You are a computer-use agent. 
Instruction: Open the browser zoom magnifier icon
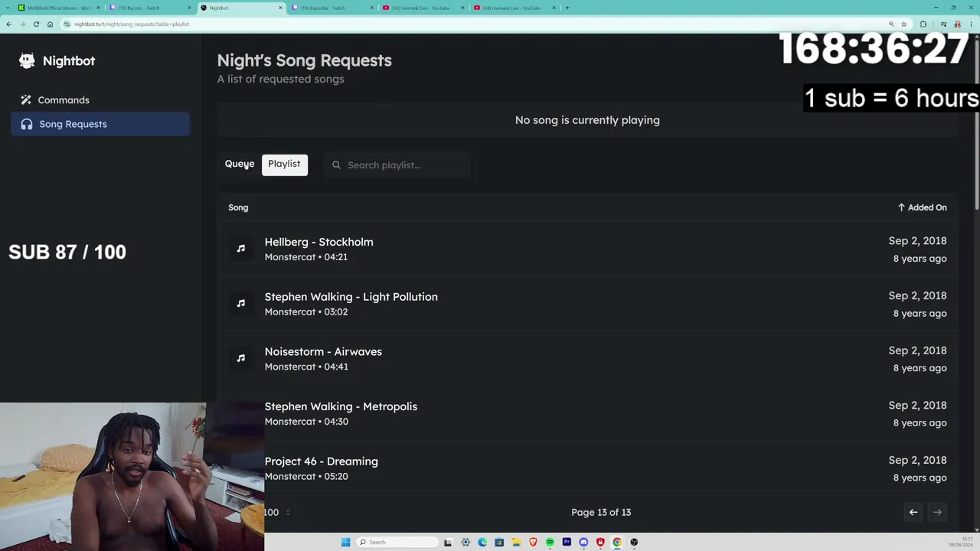tap(891, 24)
